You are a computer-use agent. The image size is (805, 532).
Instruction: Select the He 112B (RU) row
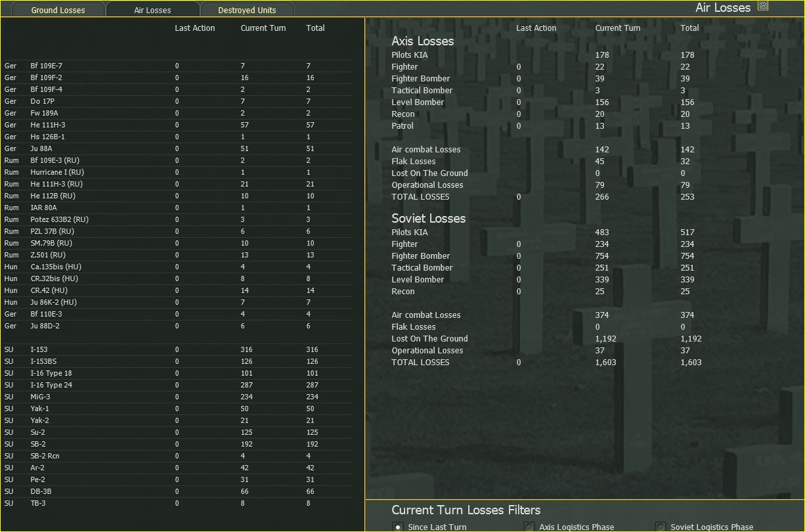pos(177,196)
